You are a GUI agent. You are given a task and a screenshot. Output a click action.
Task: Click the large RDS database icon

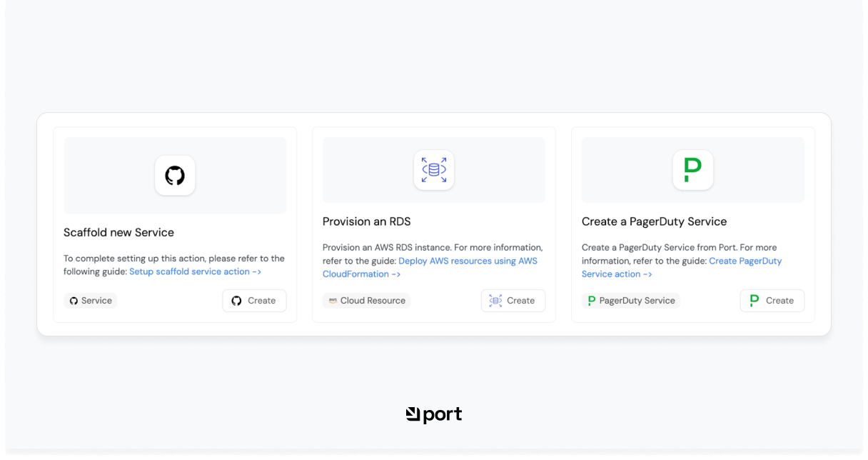[x=434, y=170]
